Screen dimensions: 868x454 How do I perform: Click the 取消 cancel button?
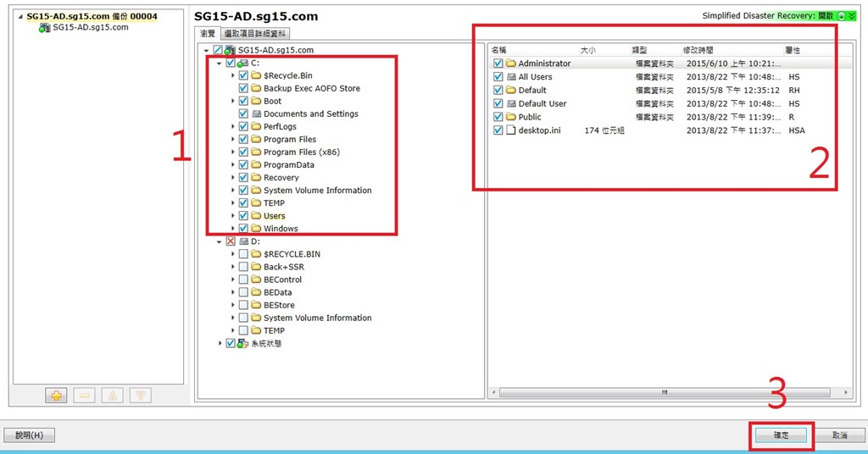tap(839, 435)
